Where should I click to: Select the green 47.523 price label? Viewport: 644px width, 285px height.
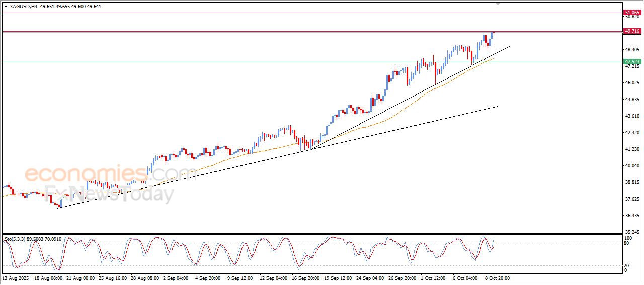click(631, 62)
